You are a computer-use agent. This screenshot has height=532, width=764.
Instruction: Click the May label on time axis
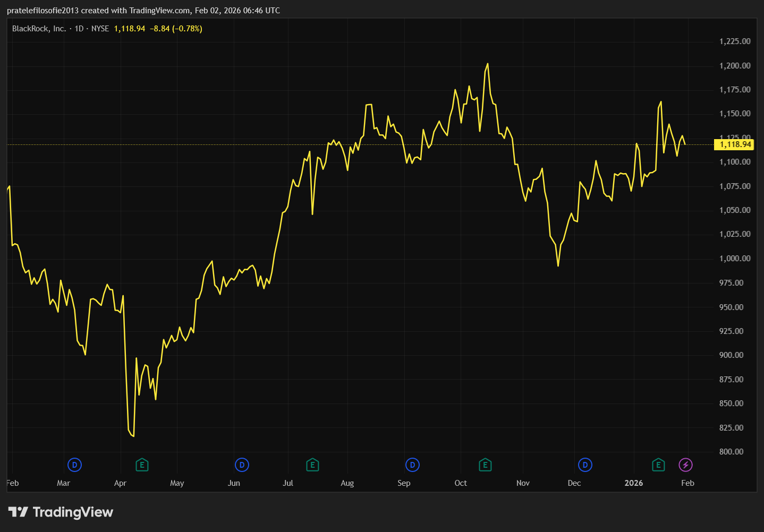(177, 483)
